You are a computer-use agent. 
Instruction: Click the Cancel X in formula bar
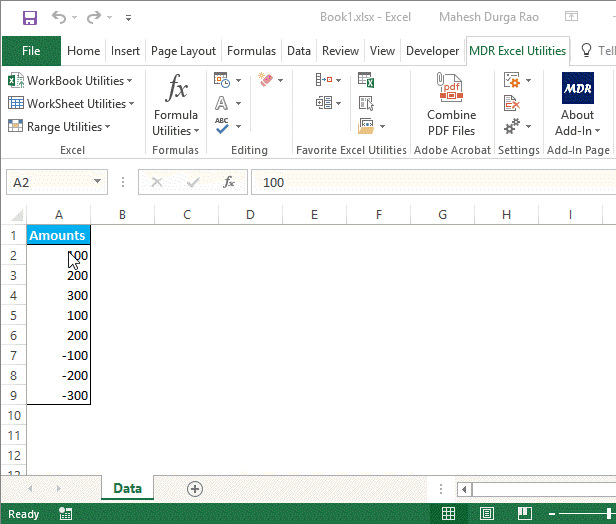click(157, 182)
